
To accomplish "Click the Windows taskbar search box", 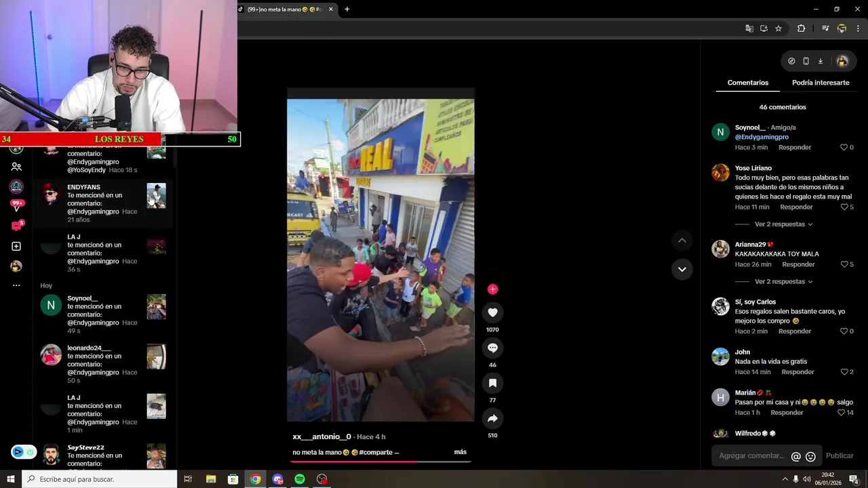I will click(x=100, y=479).
